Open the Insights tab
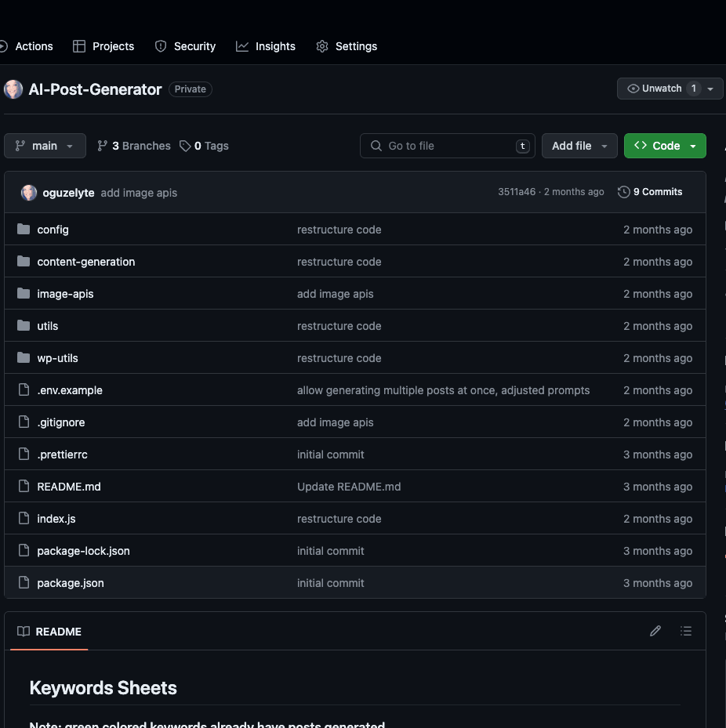726x728 pixels. (266, 46)
